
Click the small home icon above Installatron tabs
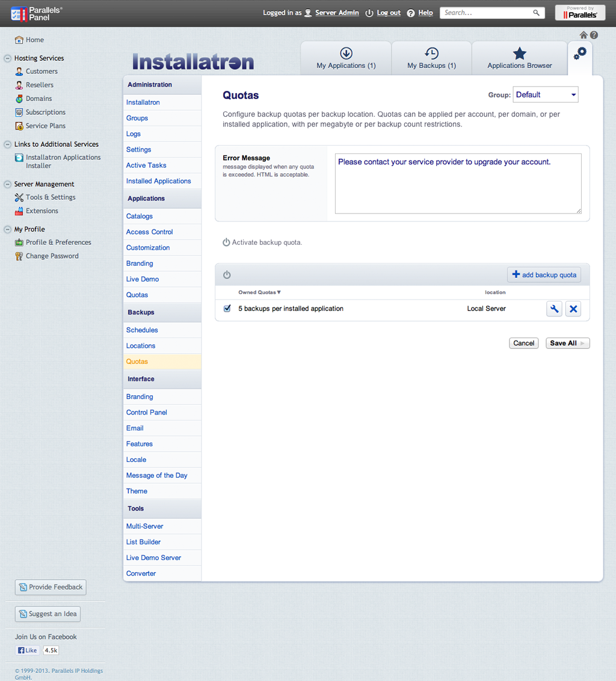[584, 35]
